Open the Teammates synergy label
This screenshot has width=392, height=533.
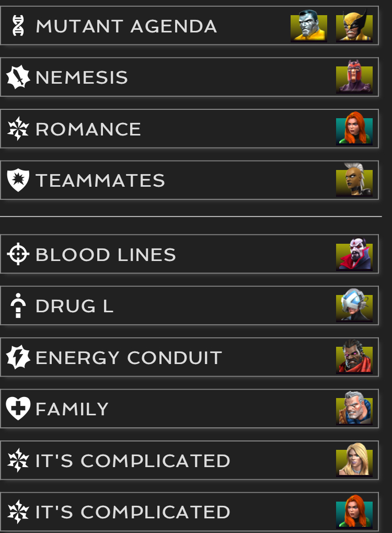100,180
